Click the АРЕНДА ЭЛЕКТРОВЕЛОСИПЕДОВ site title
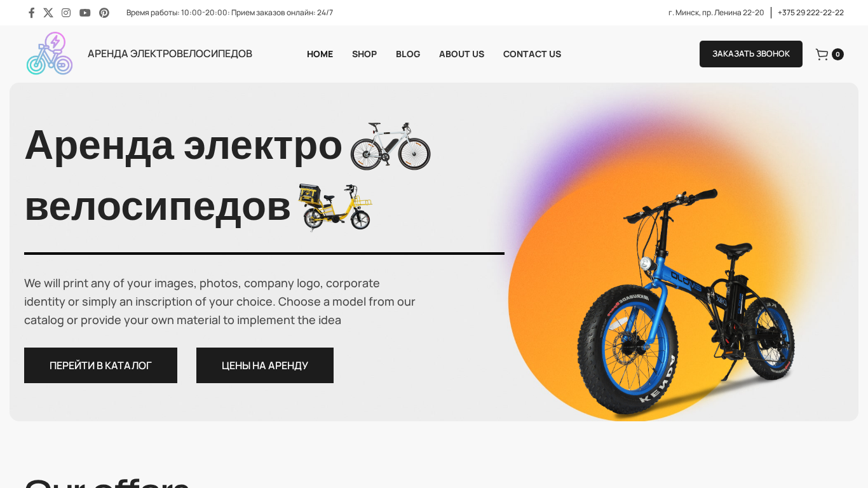The height and width of the screenshot is (488, 868). [x=170, y=54]
